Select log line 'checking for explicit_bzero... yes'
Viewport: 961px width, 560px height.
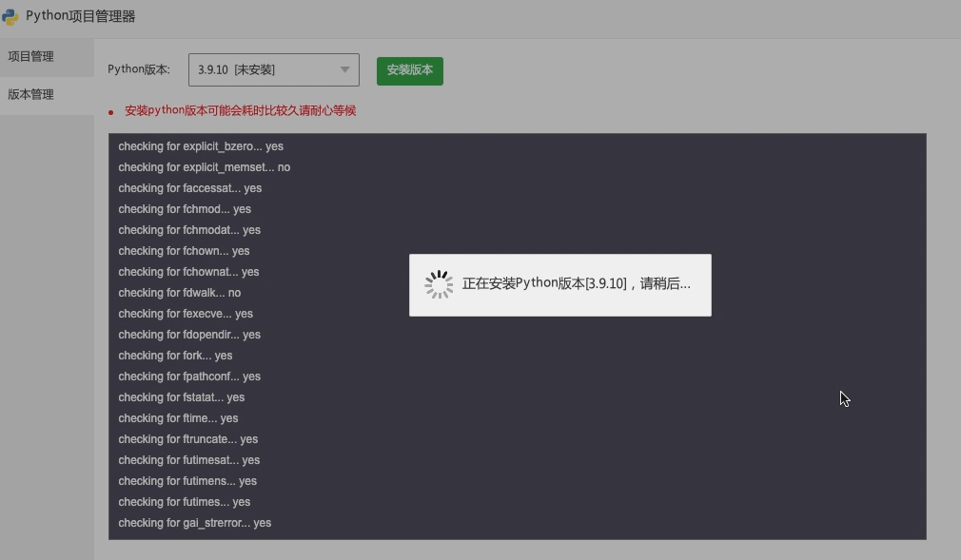coord(201,146)
